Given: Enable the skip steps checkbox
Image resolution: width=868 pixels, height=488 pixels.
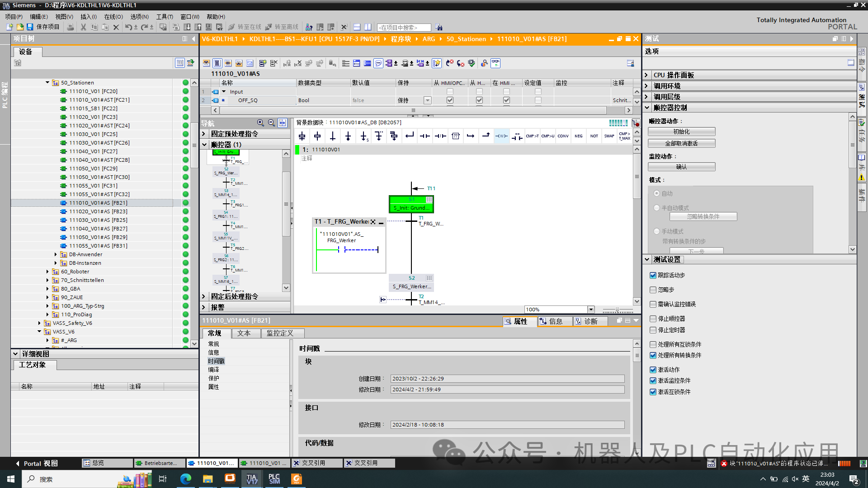Looking at the screenshot, I should click(x=653, y=290).
